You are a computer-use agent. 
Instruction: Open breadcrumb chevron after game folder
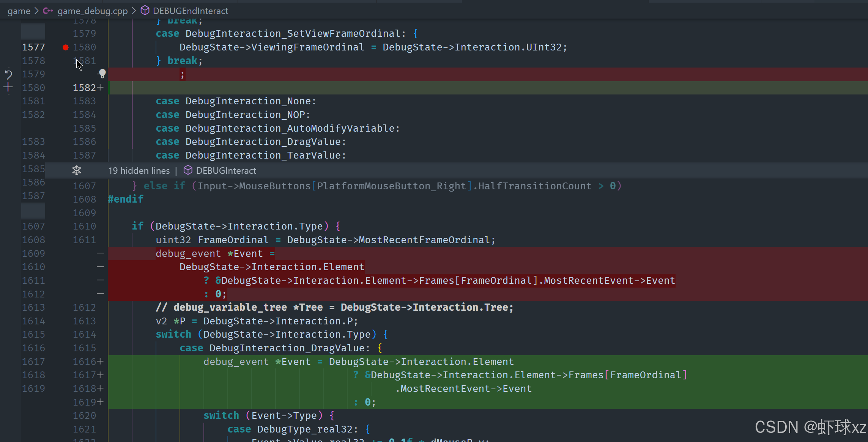tap(36, 11)
